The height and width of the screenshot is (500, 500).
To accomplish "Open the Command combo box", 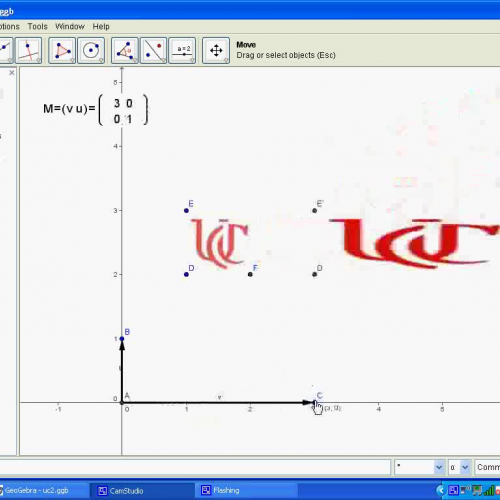I will coord(487,467).
